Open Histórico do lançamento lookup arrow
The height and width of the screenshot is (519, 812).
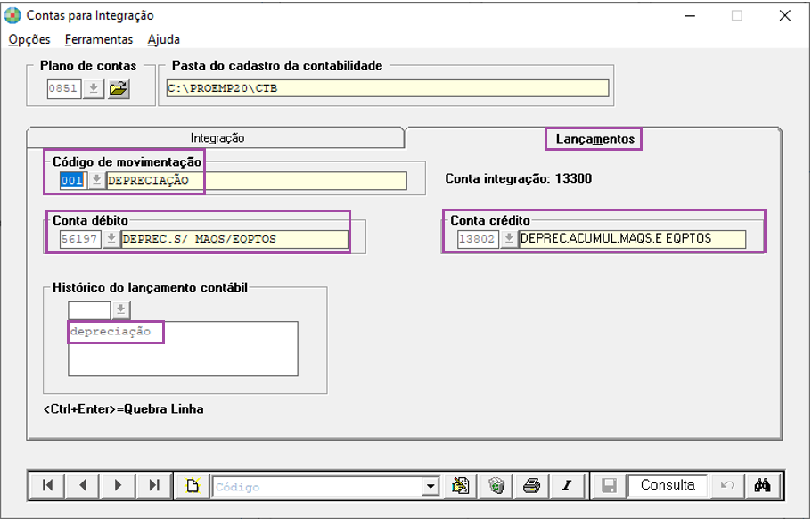pos(120,310)
